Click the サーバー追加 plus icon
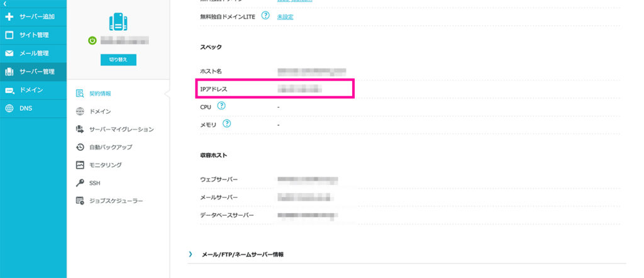This screenshot has width=644, height=278. (9, 17)
